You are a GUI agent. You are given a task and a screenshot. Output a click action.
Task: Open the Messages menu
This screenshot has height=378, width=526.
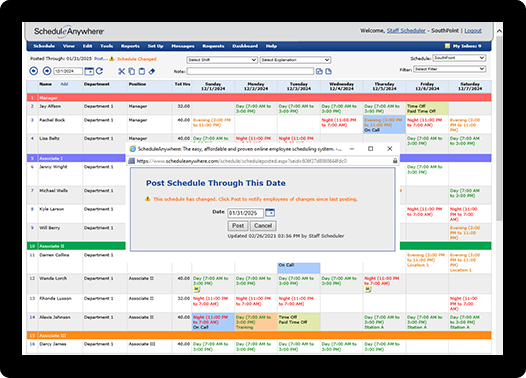click(x=183, y=46)
